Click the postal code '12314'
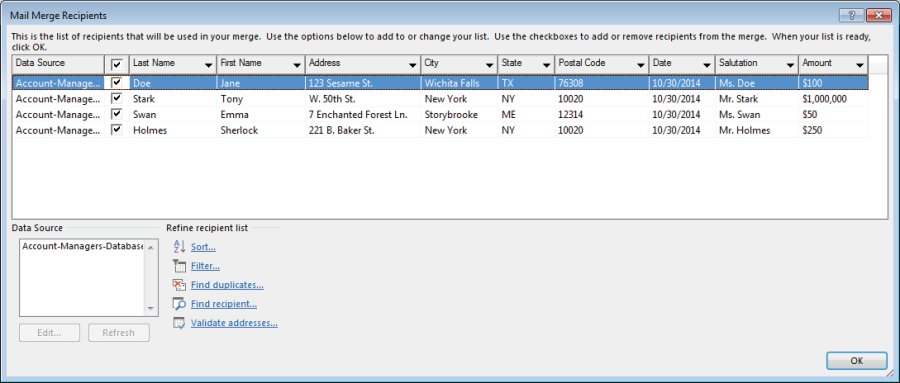 tap(571, 115)
